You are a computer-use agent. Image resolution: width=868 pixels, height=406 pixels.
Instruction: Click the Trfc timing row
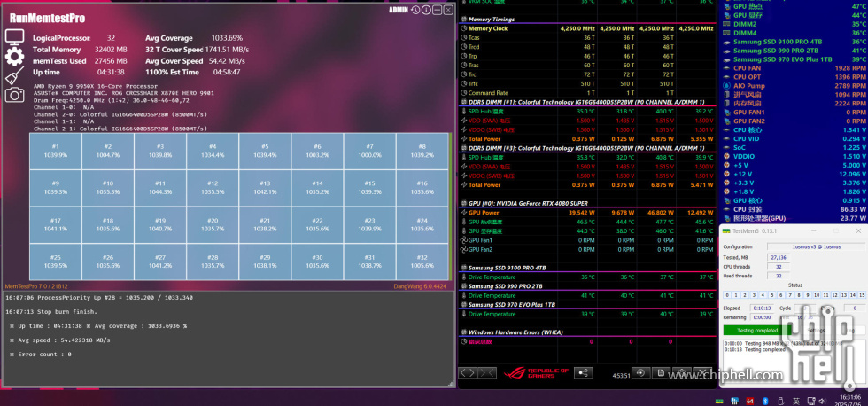pyautogui.click(x=587, y=83)
